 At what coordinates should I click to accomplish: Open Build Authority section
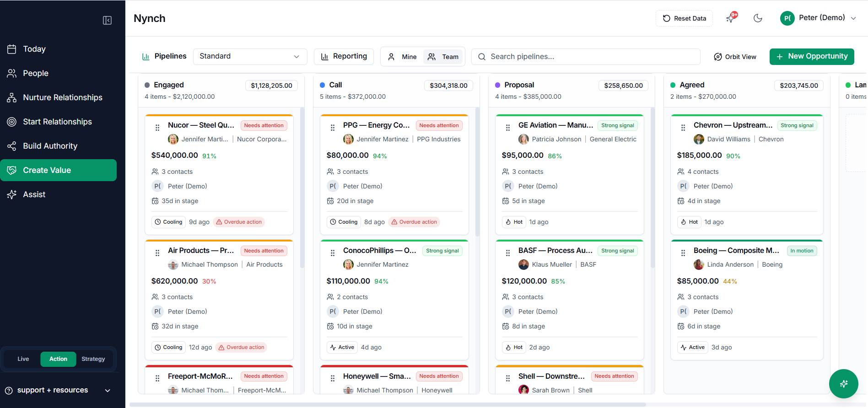click(x=58, y=146)
